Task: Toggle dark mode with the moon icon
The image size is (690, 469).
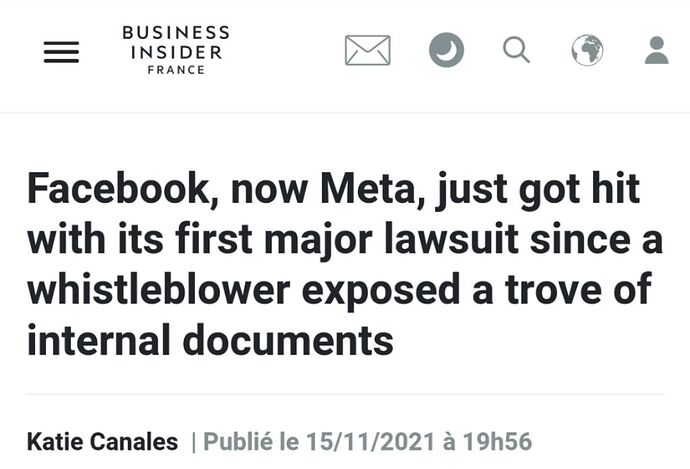Action: point(446,50)
